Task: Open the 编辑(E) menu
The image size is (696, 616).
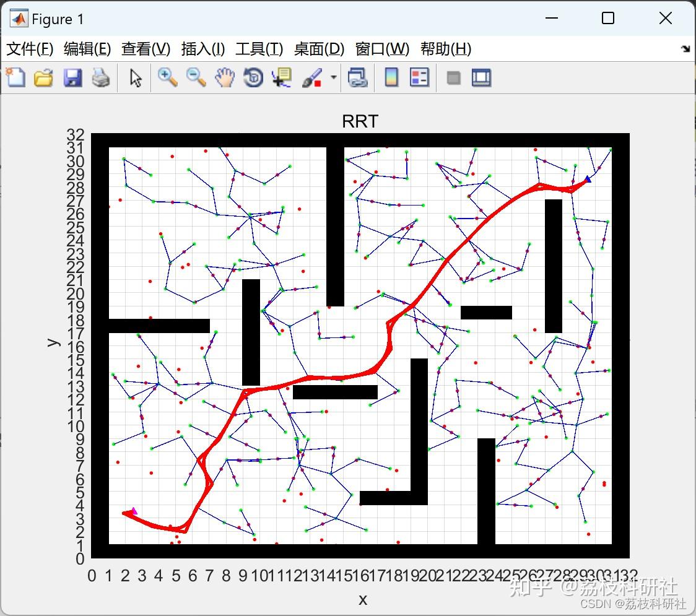Action: pyautogui.click(x=87, y=49)
